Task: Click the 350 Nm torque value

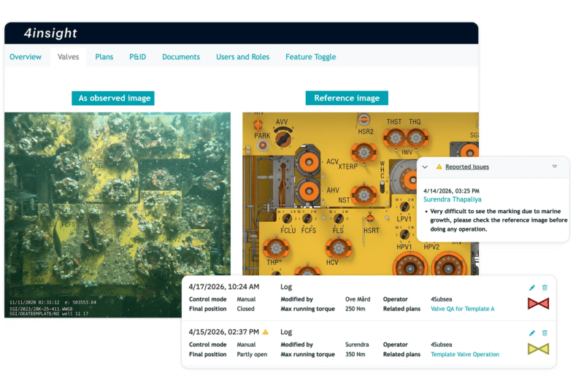Action: tap(355, 354)
